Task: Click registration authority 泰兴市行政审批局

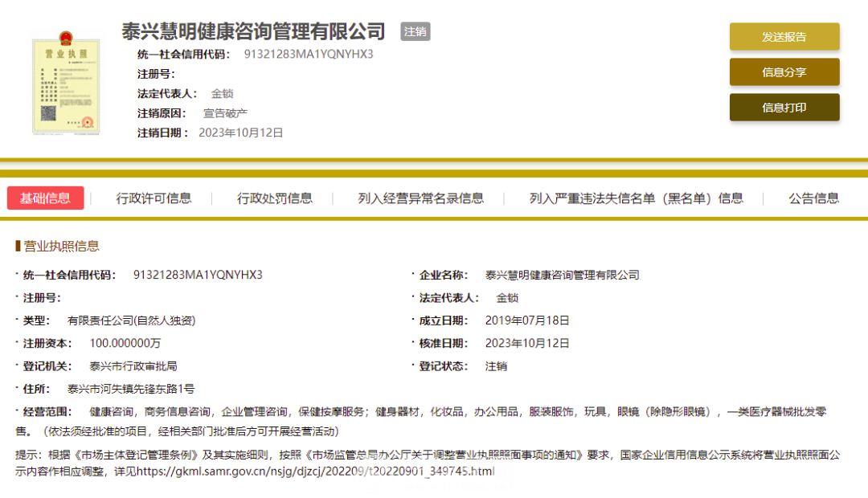Action: (x=133, y=366)
